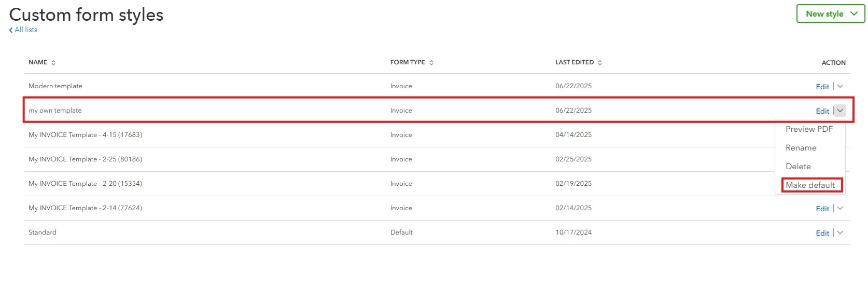The image size is (868, 287).
Task: Expand action chevron for Template 2-14 (77624)
Action: (x=840, y=208)
